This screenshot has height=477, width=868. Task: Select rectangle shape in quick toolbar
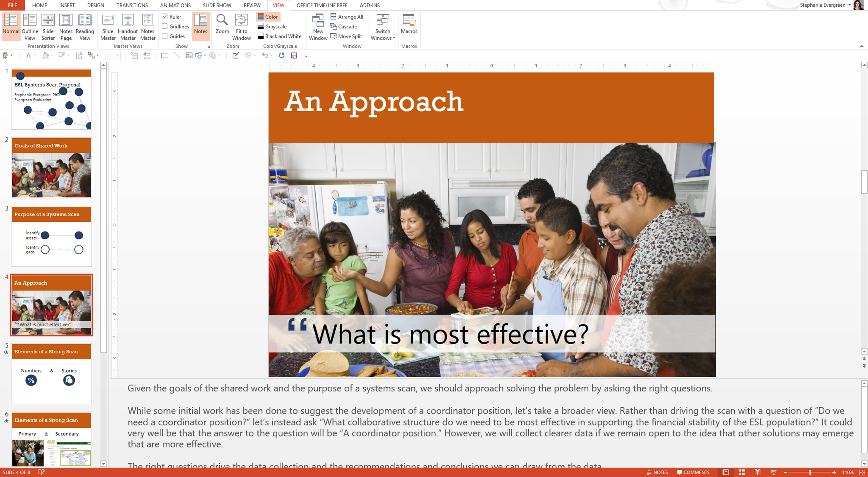pyautogui.click(x=165, y=56)
